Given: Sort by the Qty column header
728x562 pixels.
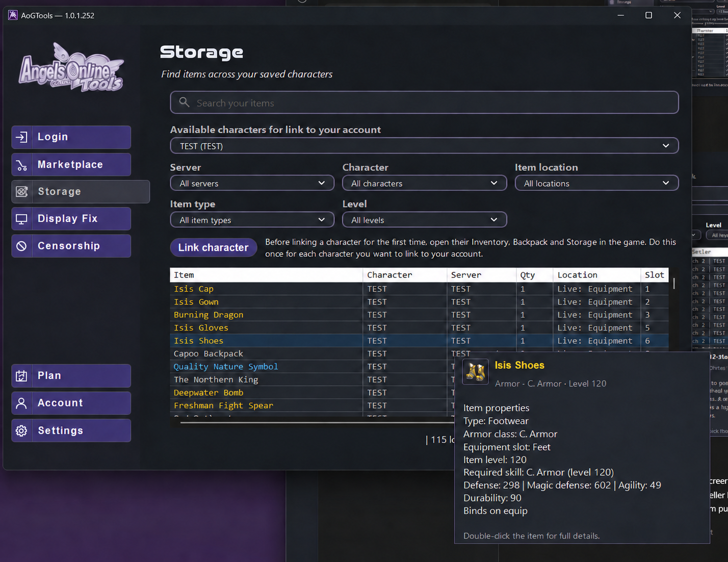Looking at the screenshot, I should tap(534, 275).
